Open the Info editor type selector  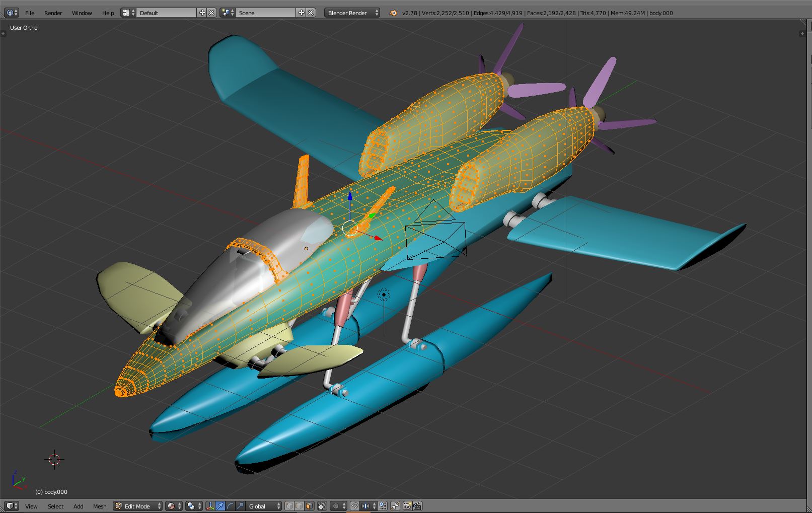tap(11, 13)
